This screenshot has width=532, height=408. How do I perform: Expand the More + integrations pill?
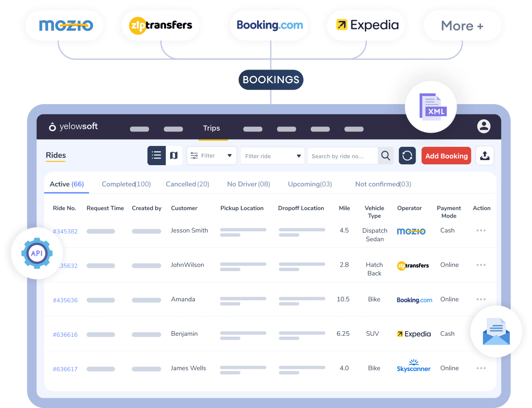tap(462, 26)
